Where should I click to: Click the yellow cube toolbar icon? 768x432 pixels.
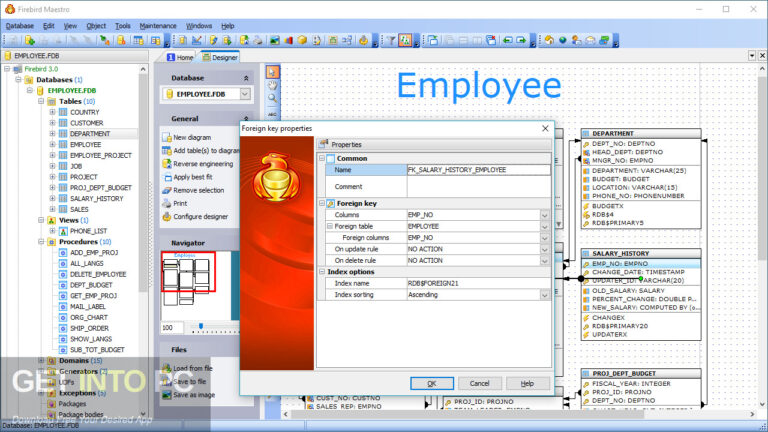click(x=302, y=41)
